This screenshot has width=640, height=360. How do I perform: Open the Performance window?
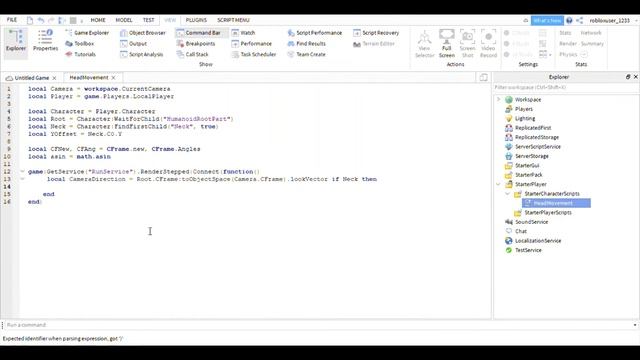coord(251,43)
